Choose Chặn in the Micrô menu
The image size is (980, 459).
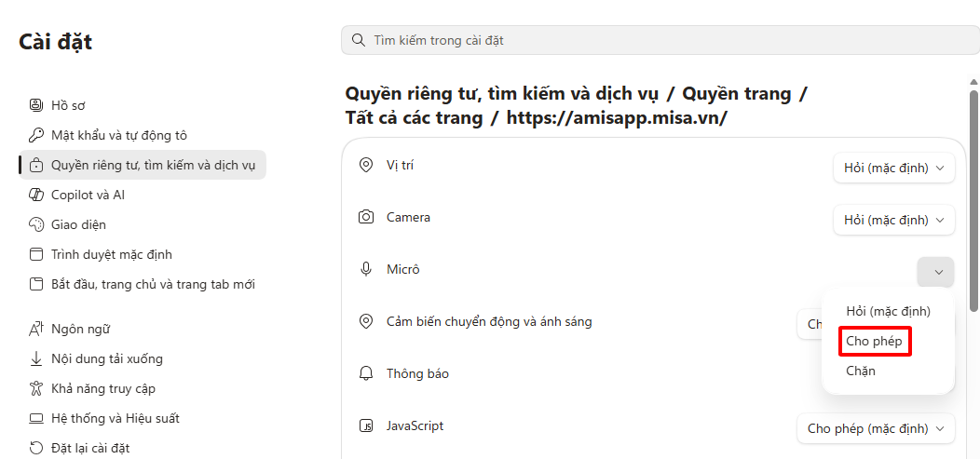860,371
